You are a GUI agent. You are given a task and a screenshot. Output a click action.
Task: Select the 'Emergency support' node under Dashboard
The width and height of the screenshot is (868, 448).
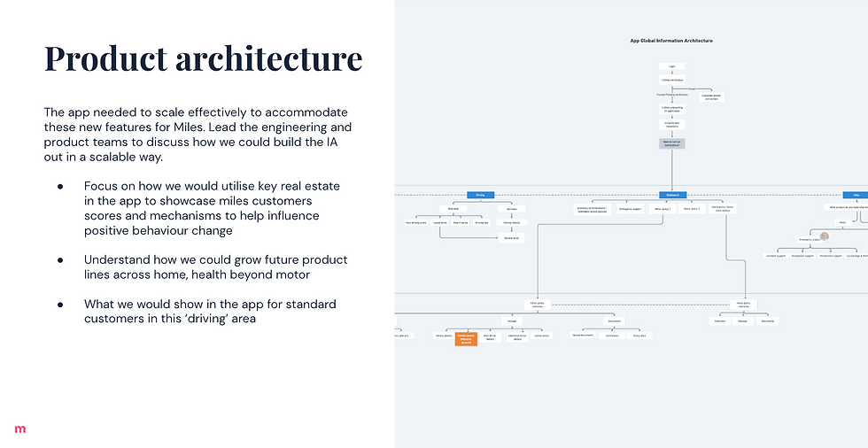coord(631,209)
